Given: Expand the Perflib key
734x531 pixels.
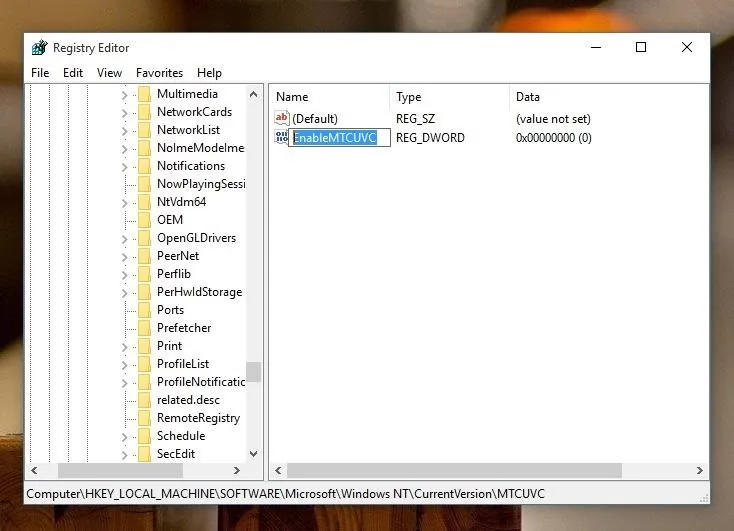Looking at the screenshot, I should tap(124, 275).
